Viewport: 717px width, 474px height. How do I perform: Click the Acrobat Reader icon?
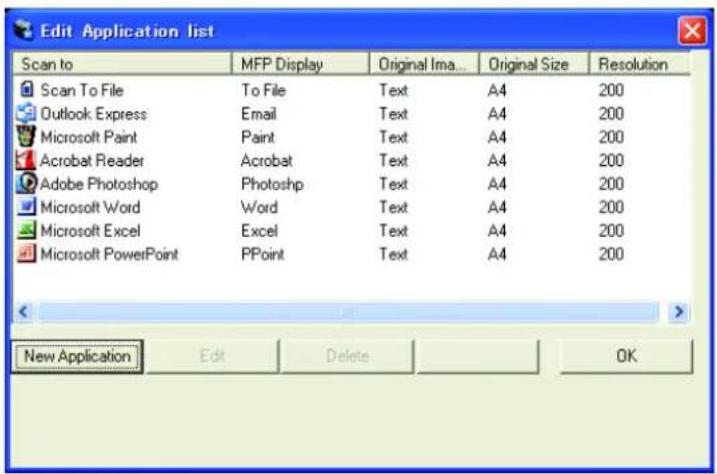click(x=26, y=160)
